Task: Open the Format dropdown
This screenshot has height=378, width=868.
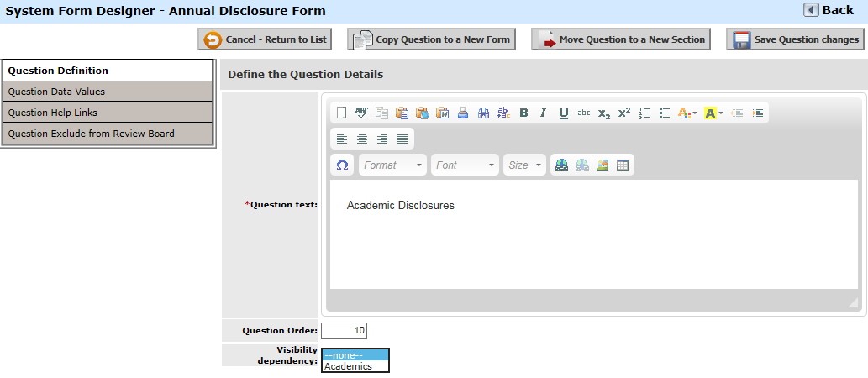Action: coord(393,165)
